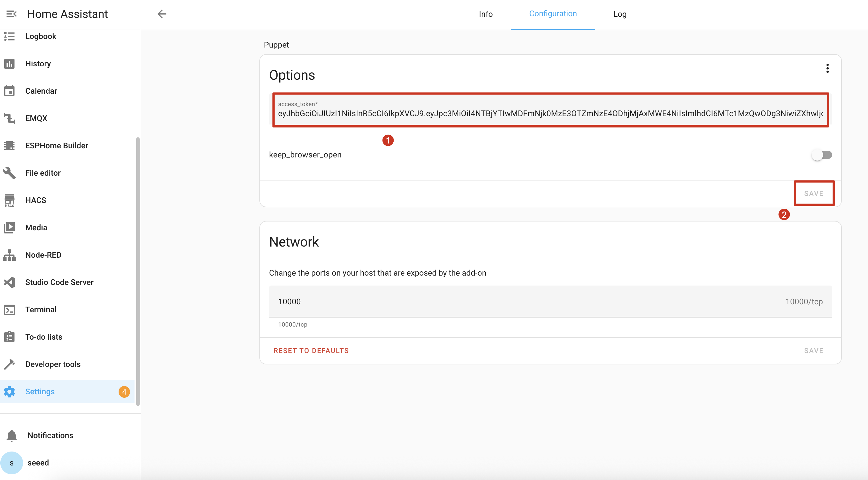Viewport: 868px width, 480px height.
Task: Click the seeed user avatar
Action: coord(12,463)
